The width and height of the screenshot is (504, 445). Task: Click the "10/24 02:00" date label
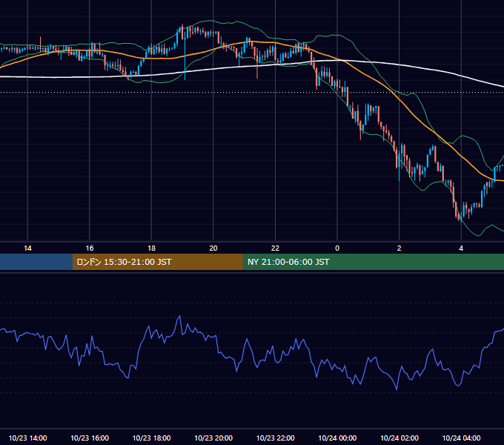399,438
